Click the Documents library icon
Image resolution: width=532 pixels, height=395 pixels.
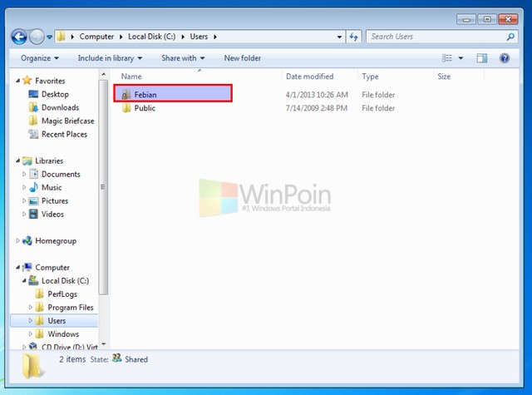[33, 174]
